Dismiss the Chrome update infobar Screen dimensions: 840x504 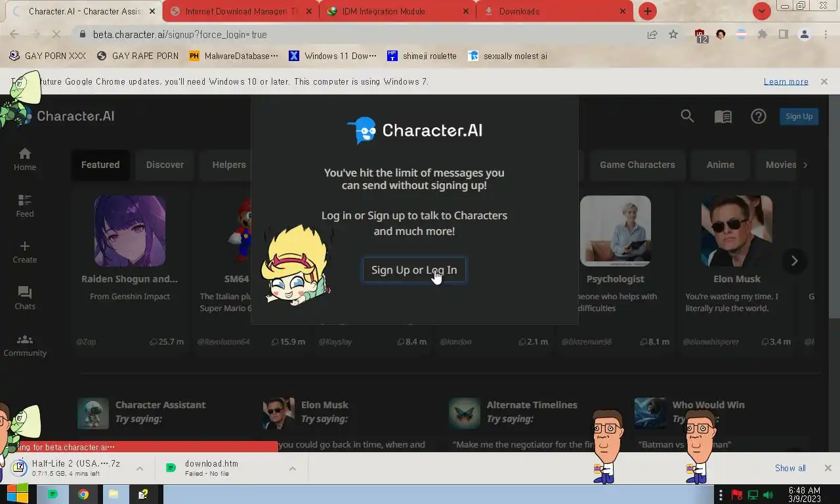824,81
